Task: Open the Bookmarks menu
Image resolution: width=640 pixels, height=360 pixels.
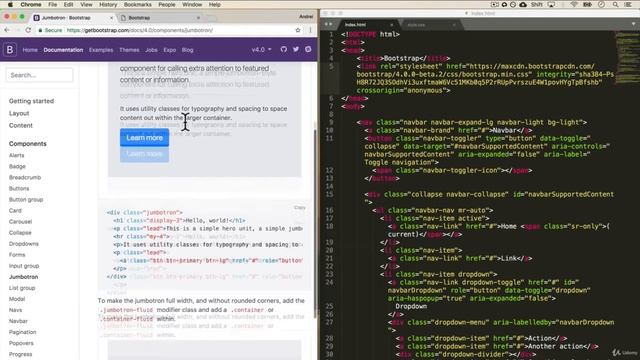Action: [138, 4]
